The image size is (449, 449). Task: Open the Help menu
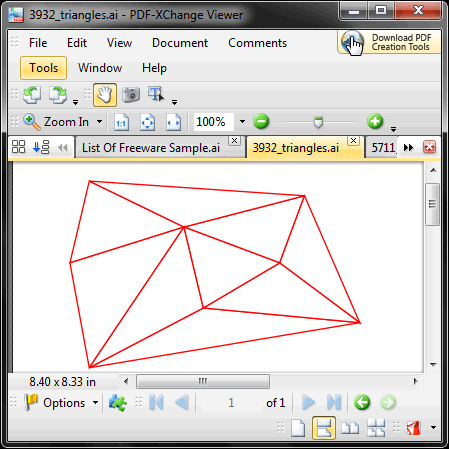click(x=154, y=68)
